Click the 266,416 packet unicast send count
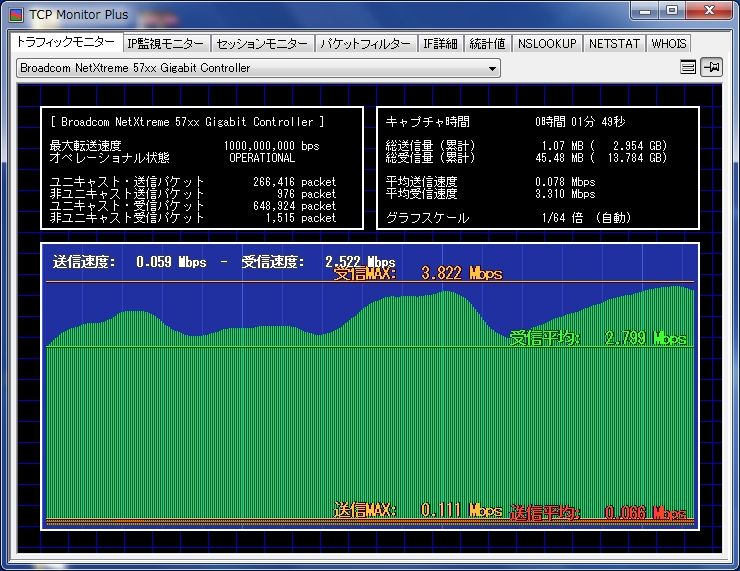The image size is (740, 571). pos(294,182)
